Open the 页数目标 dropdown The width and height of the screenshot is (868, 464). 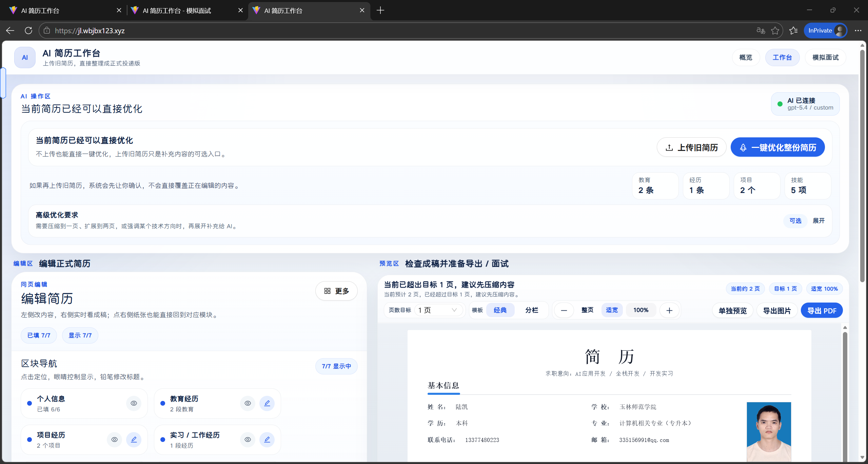tap(438, 310)
